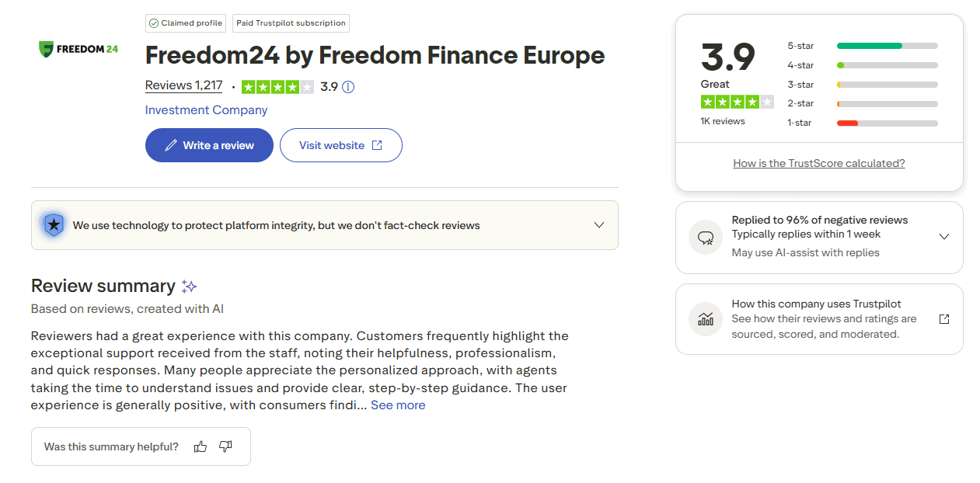This screenshot has height=483, width=980.
Task: Expand the negative reviews reply details
Action: click(x=944, y=237)
